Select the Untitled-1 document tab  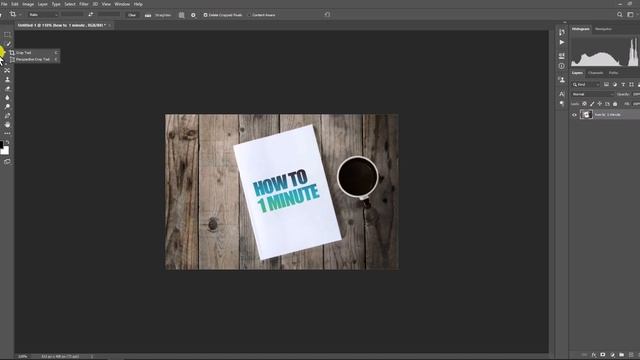61,25
